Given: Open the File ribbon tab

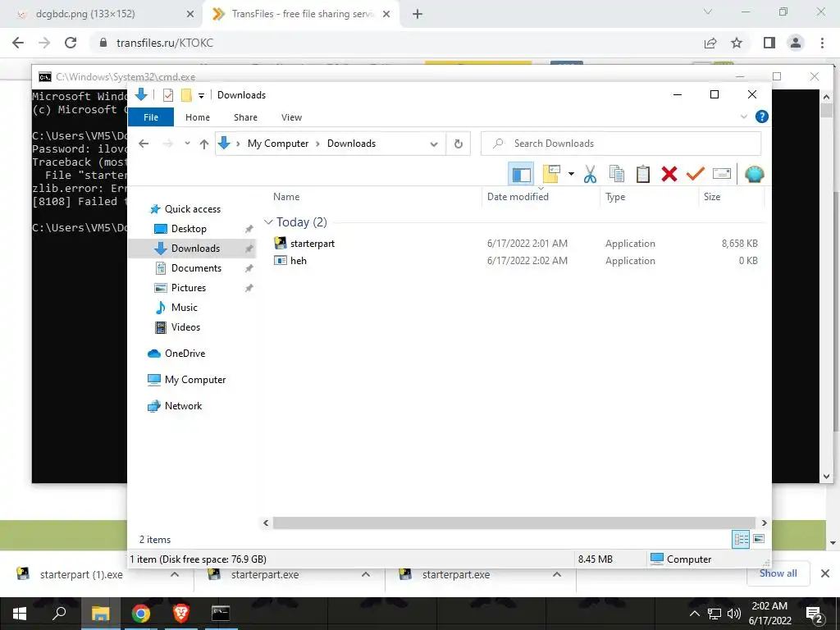Looking at the screenshot, I should click(x=151, y=117).
